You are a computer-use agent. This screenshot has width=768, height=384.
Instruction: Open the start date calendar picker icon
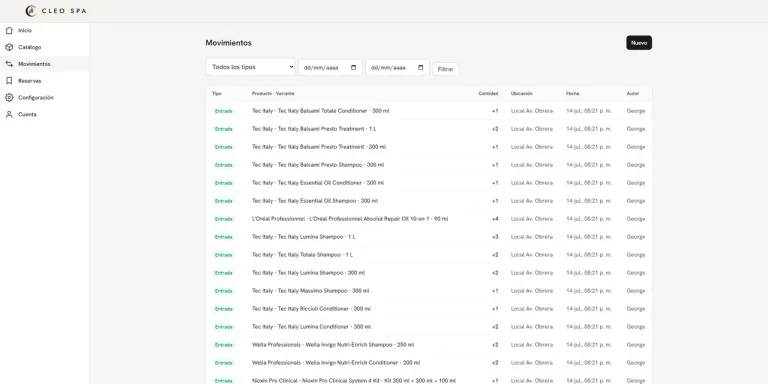point(354,68)
